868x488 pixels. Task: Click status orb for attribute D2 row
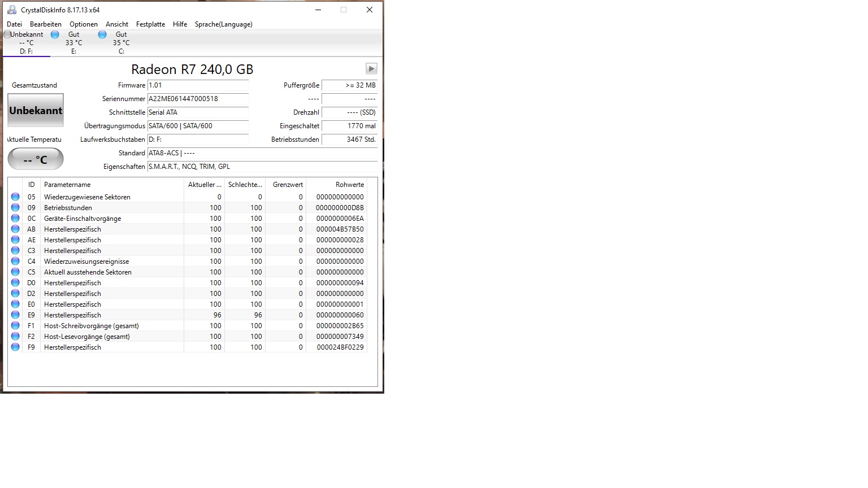(15, 294)
